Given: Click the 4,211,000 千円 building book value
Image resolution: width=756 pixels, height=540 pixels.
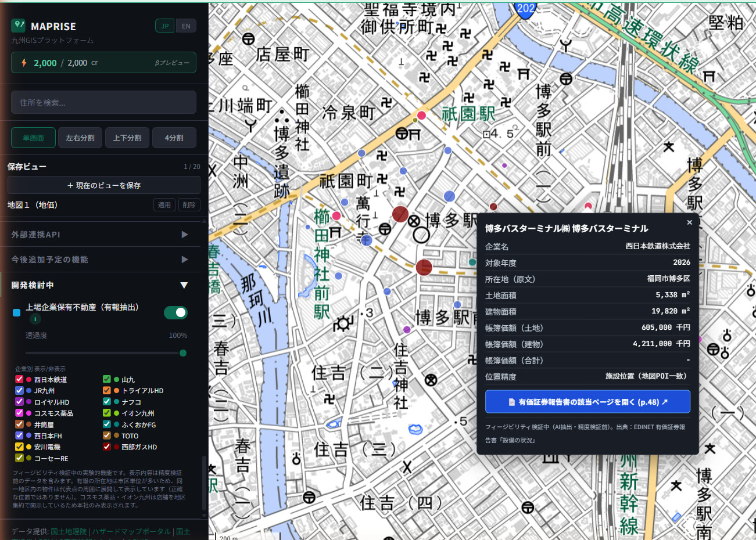Looking at the screenshot, I should click(x=661, y=344).
